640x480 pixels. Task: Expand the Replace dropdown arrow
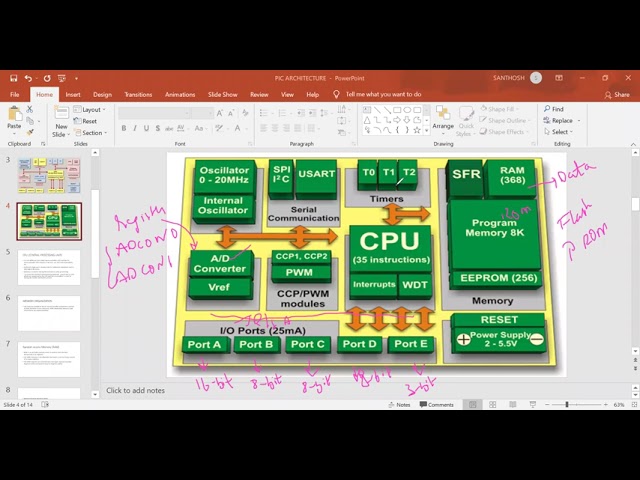[x=579, y=120]
